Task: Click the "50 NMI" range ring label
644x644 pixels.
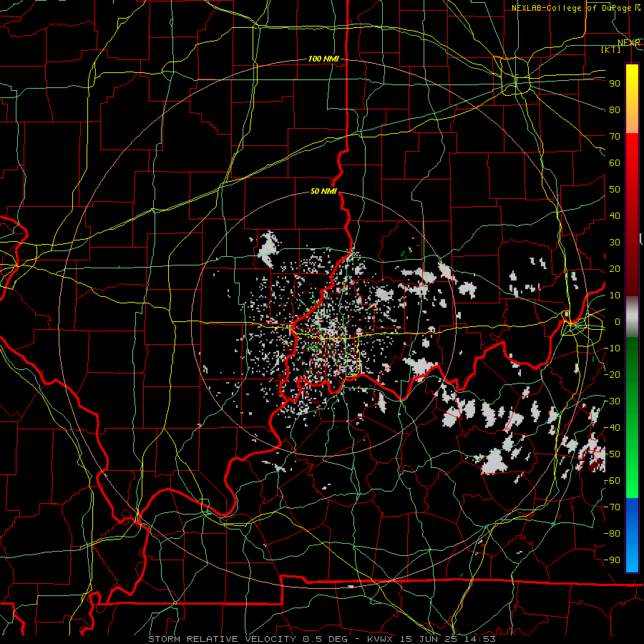Action: tap(323, 191)
